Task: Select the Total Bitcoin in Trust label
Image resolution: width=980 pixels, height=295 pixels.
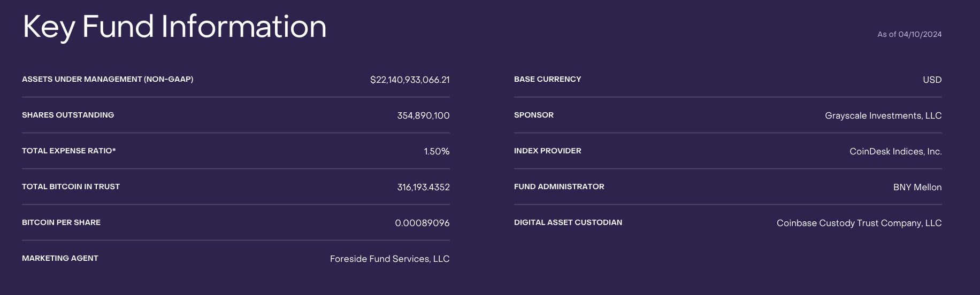Action: (x=71, y=187)
